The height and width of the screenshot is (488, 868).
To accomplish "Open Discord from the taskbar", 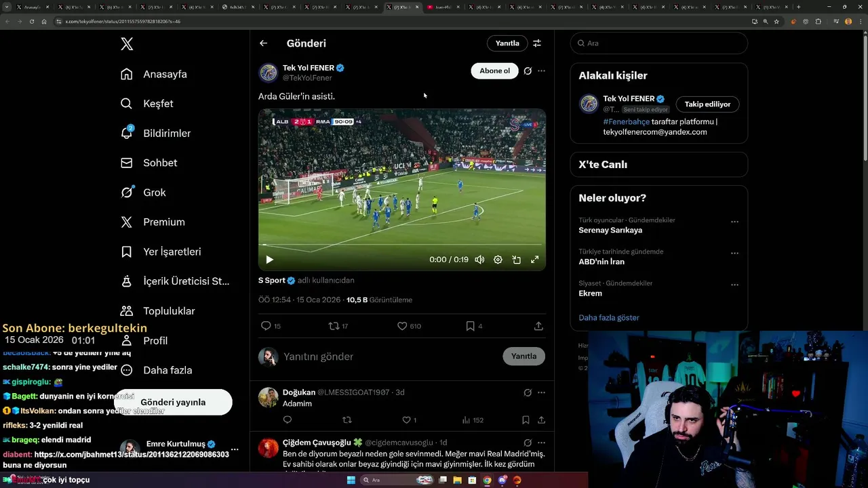I will [502, 480].
